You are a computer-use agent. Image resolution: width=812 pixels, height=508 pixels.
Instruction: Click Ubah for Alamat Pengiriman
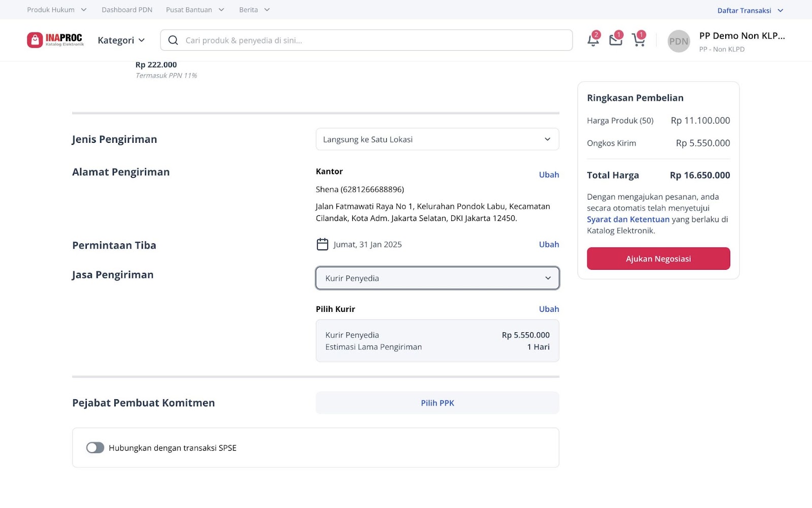coord(549,175)
